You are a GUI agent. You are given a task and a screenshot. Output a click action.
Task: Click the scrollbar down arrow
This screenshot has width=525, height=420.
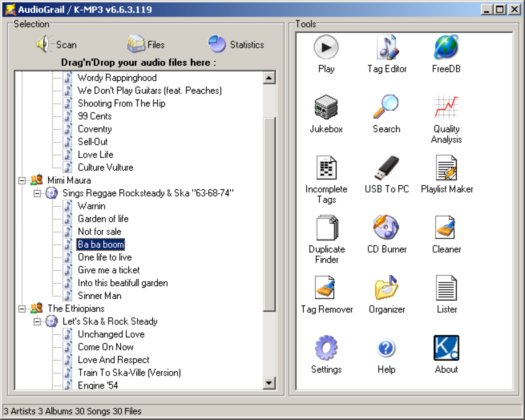pos(269,383)
